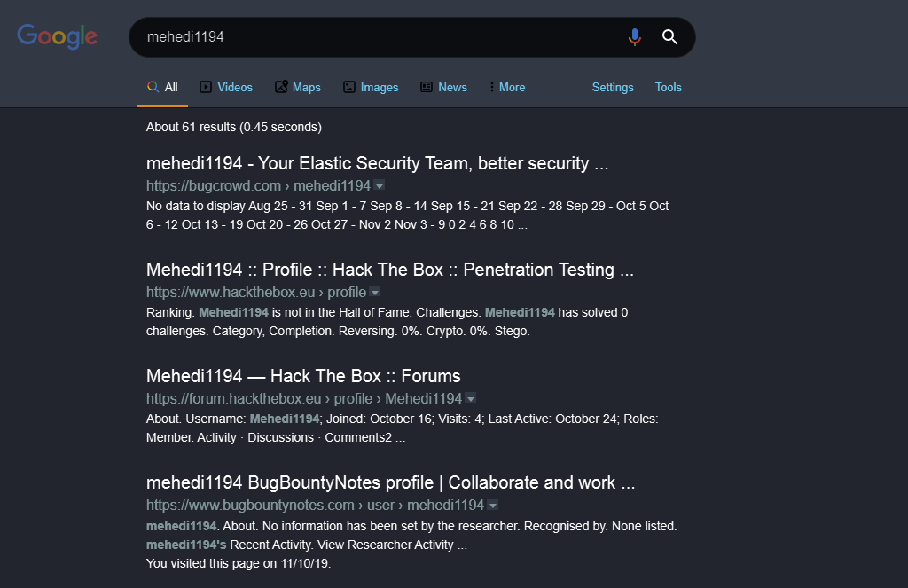Click the www.bugbountynotes.com › user › mehedi1194 URL
The image size is (908, 588).
click(315, 506)
